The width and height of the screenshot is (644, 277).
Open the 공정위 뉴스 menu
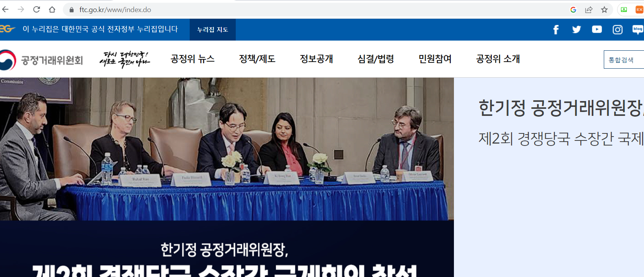click(x=192, y=59)
